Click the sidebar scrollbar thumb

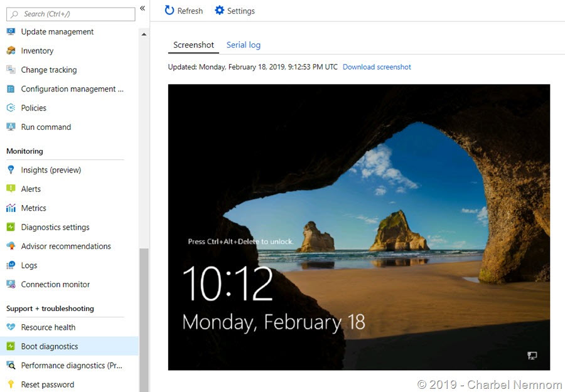pyautogui.click(x=144, y=320)
